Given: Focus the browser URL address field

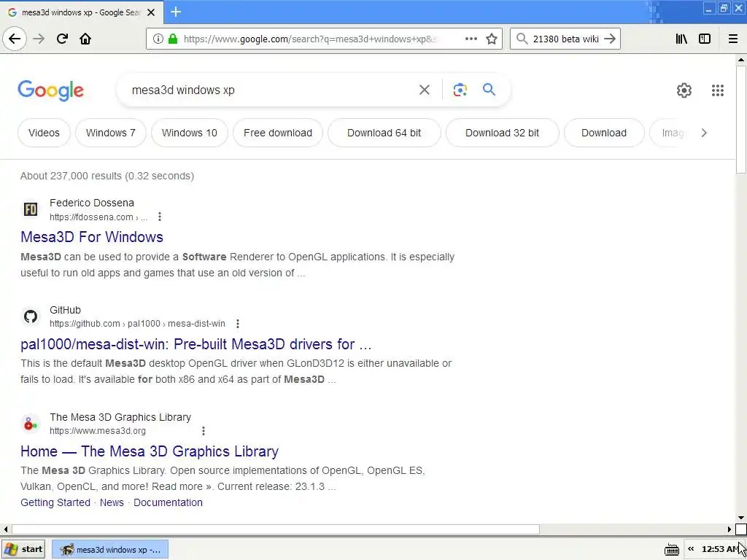Looking at the screenshot, I should 309,39.
